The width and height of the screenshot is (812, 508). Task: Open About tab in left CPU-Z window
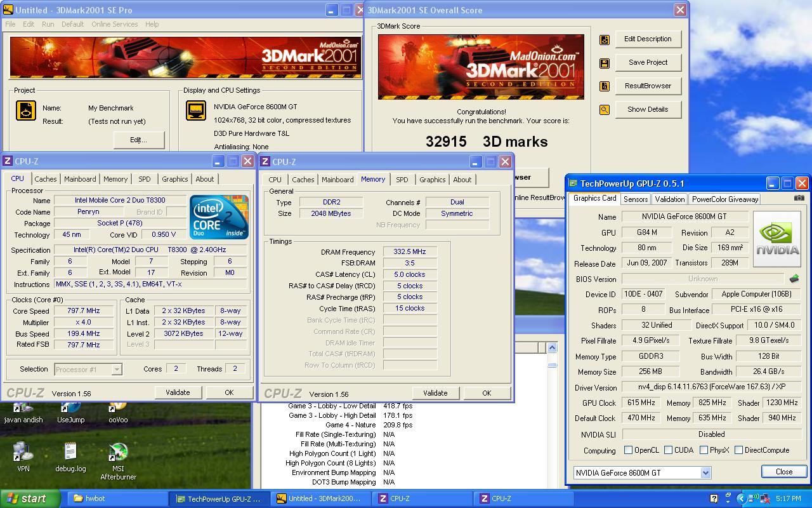[204, 179]
